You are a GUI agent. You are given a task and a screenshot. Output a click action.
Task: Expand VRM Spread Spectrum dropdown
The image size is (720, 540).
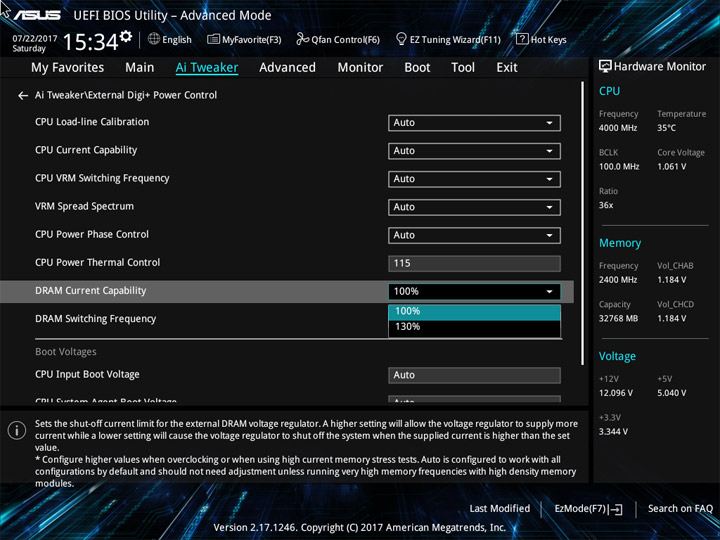pos(474,207)
